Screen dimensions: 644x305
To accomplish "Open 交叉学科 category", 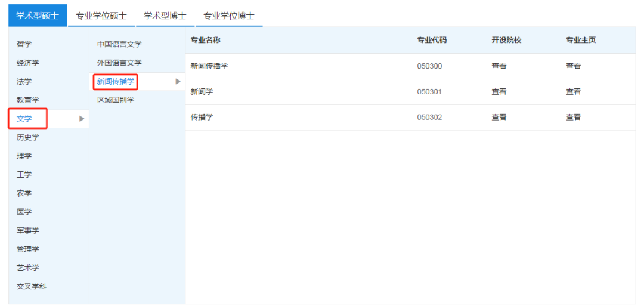I will point(32,286).
